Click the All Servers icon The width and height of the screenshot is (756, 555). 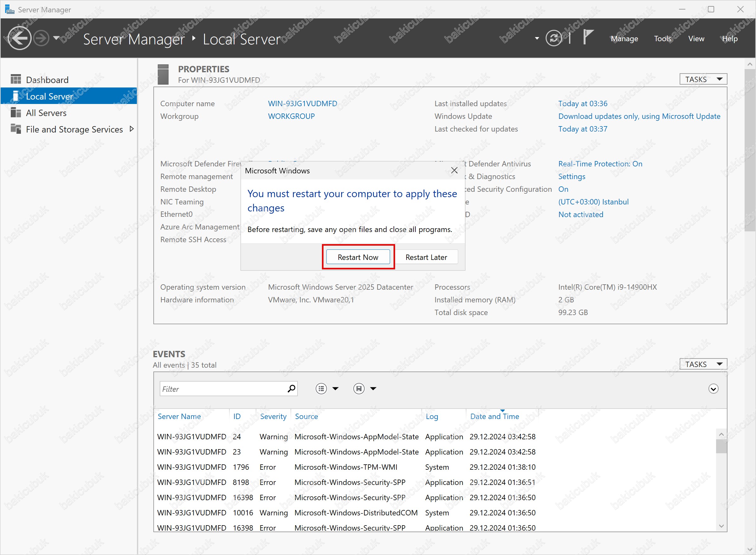coord(16,112)
